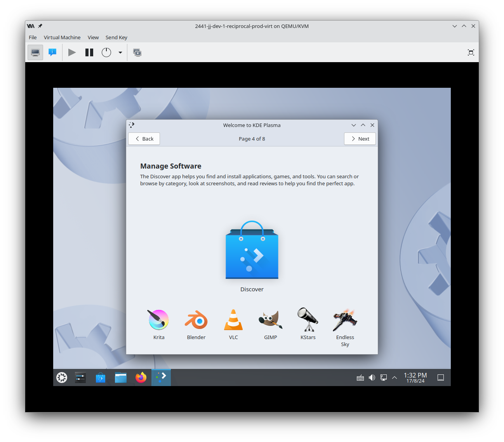Open the Send Key menu
Image resolution: width=504 pixels, height=442 pixels.
116,37
